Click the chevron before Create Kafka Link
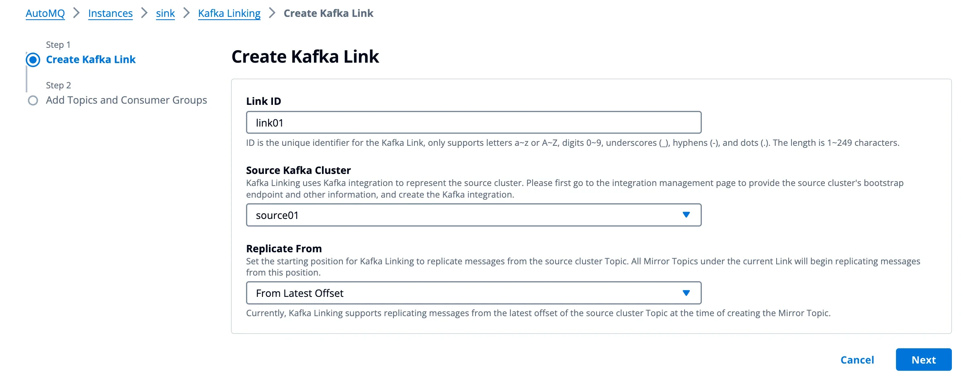The image size is (980, 376). [x=272, y=13]
